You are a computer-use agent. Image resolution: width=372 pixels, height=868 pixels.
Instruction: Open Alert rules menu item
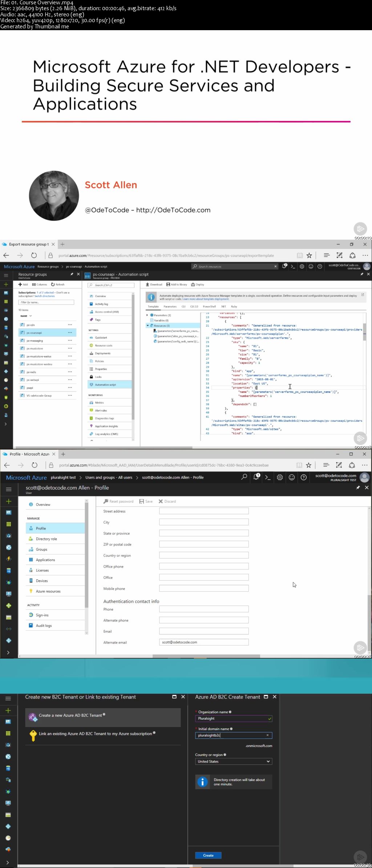pyautogui.click(x=109, y=410)
